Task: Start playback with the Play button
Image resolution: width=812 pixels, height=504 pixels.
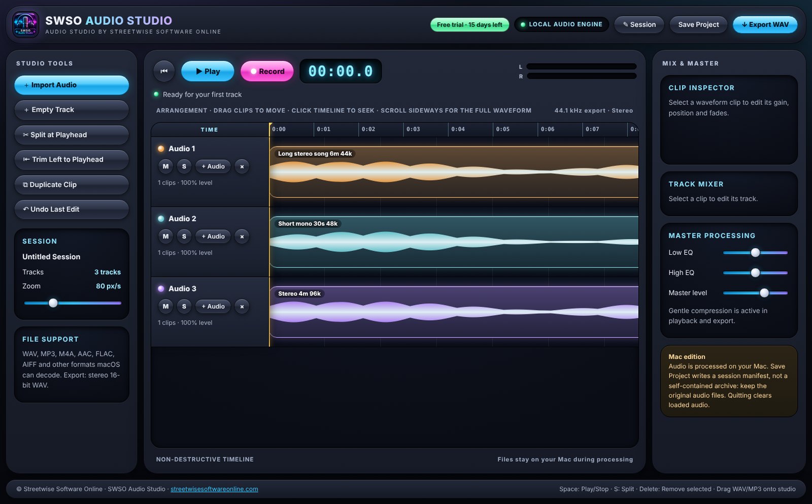Action: point(208,71)
